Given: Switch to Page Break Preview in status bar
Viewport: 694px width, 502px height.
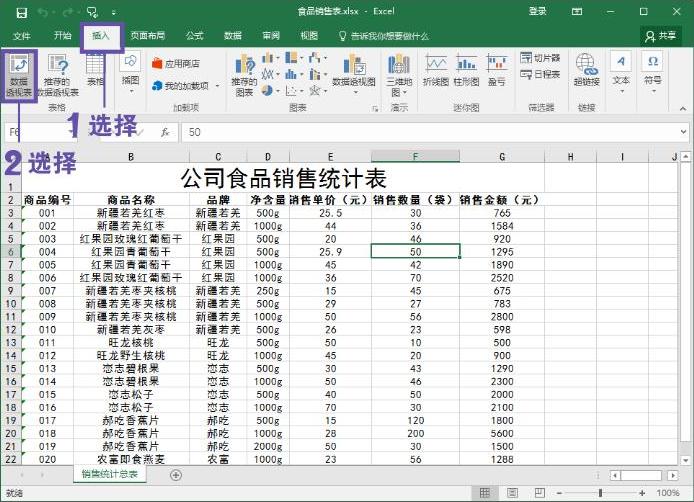Looking at the screenshot, I should tap(540, 493).
